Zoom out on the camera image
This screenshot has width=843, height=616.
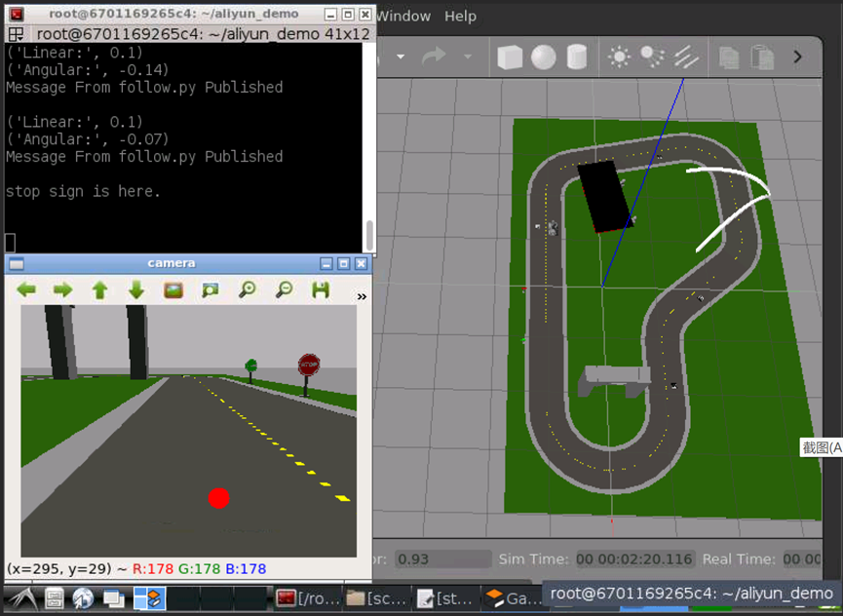[284, 289]
